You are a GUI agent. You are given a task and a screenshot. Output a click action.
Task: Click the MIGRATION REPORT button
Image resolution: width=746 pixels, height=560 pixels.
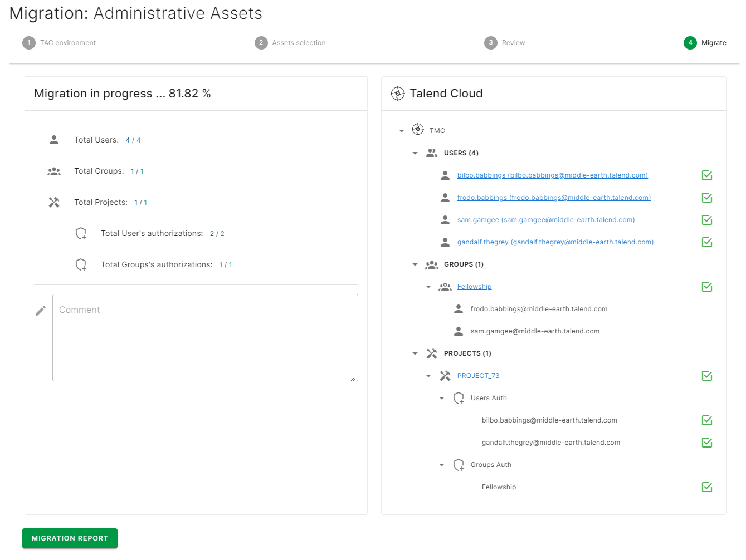(x=69, y=538)
